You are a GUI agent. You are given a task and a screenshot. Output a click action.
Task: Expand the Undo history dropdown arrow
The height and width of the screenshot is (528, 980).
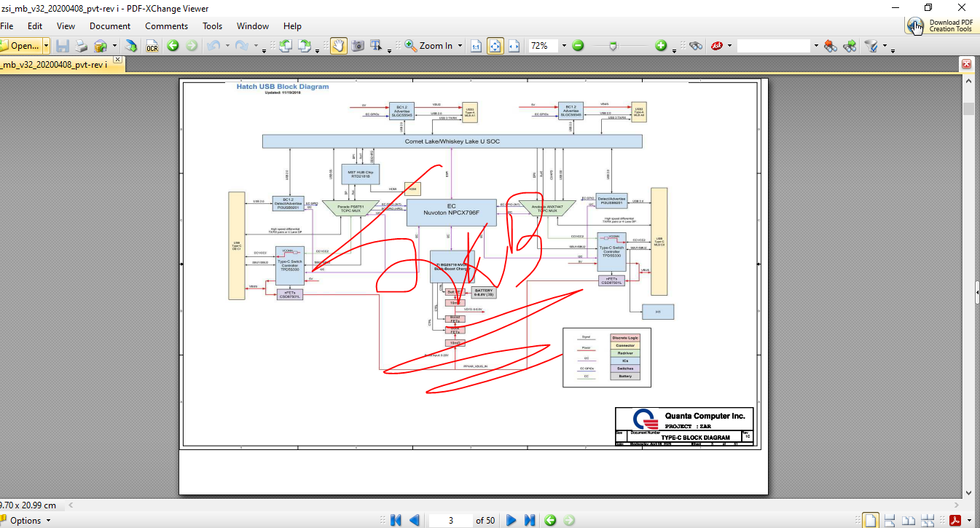pos(227,46)
